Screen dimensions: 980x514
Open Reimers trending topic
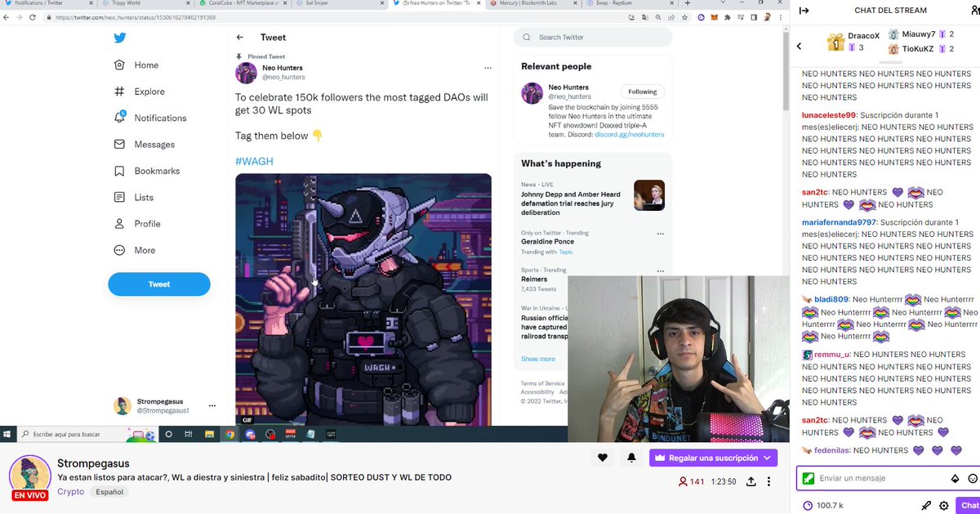534,279
